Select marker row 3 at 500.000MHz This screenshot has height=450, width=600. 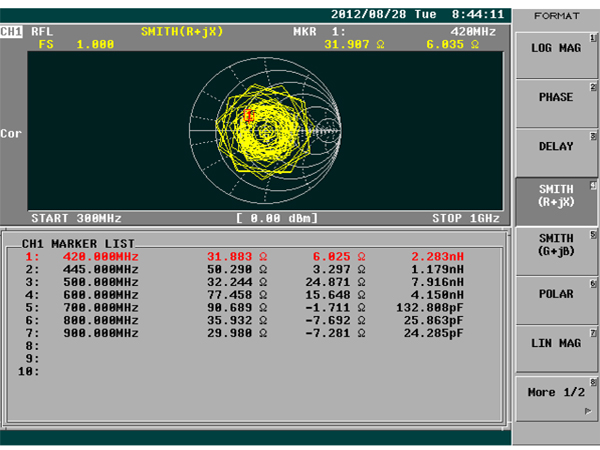[x=244, y=282]
